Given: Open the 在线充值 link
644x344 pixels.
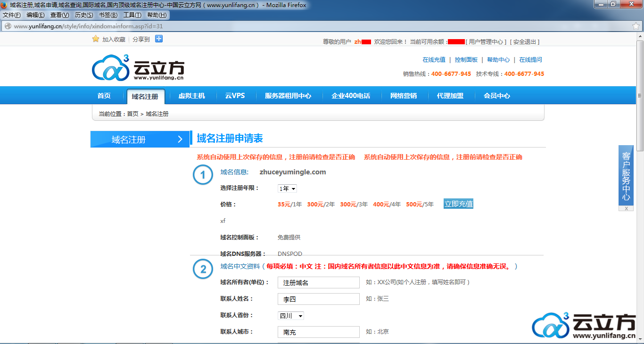Looking at the screenshot, I should click(x=434, y=60).
